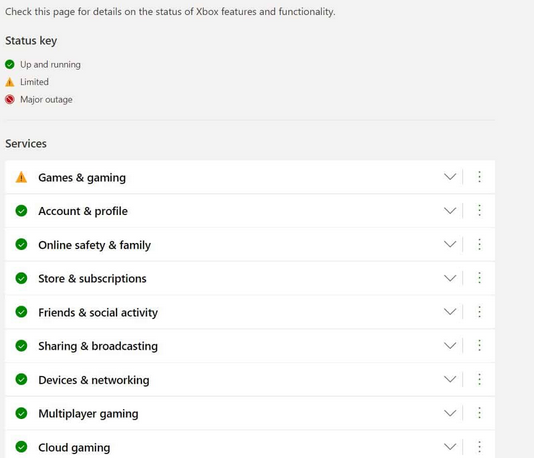Expand the Multiplayer gaming chevron
The image size is (534, 458).
coord(450,413)
